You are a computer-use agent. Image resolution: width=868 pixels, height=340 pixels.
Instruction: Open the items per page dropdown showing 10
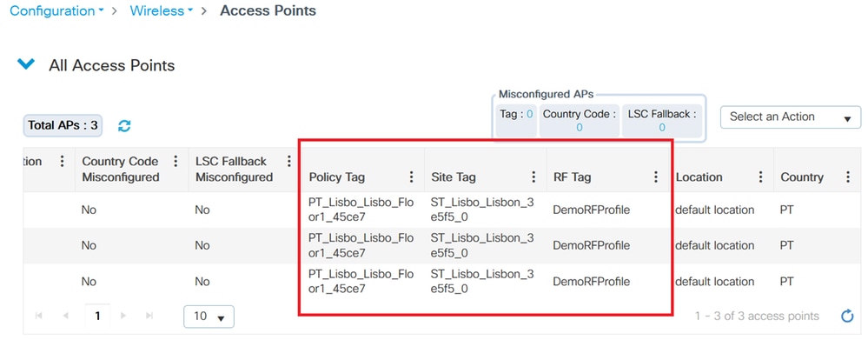click(209, 317)
